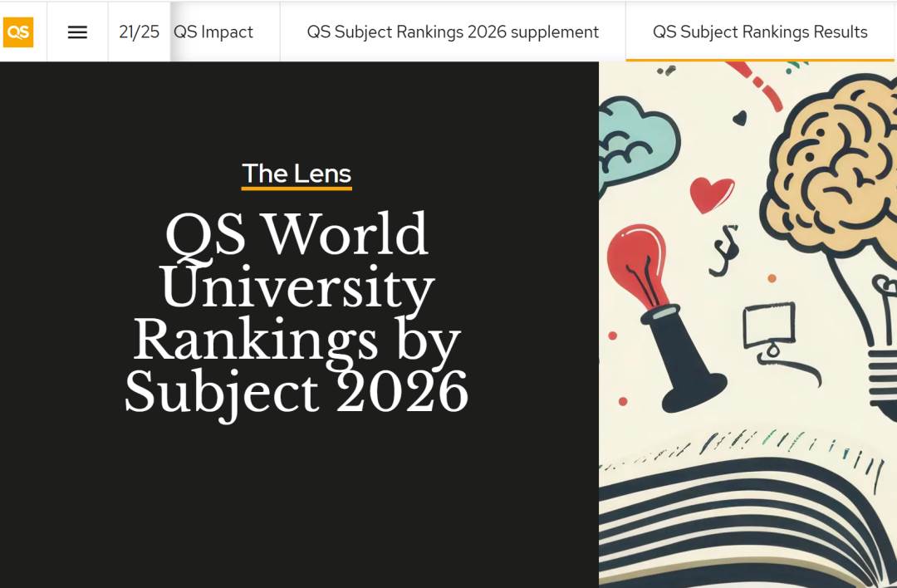The height and width of the screenshot is (588, 897).
Task: Select the QS Subject Rankings Results tab
Action: pos(760,32)
